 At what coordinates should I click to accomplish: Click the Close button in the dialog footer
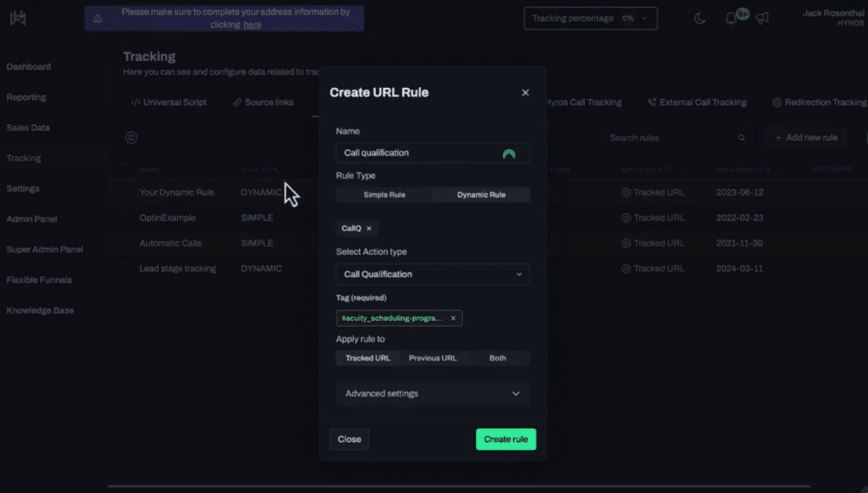click(x=349, y=439)
